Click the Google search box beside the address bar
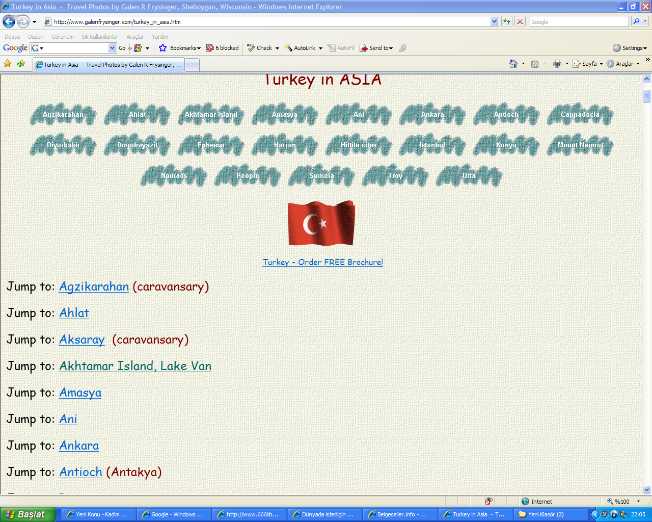This screenshot has width=652, height=522. (x=578, y=22)
